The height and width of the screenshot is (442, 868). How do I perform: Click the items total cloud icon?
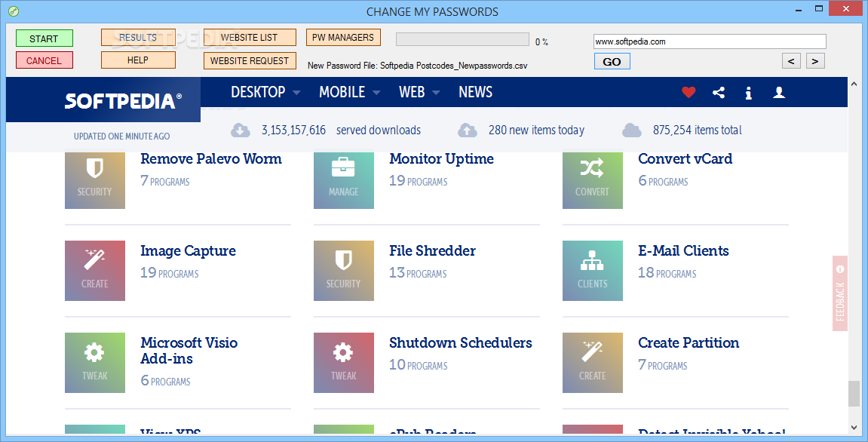point(632,130)
